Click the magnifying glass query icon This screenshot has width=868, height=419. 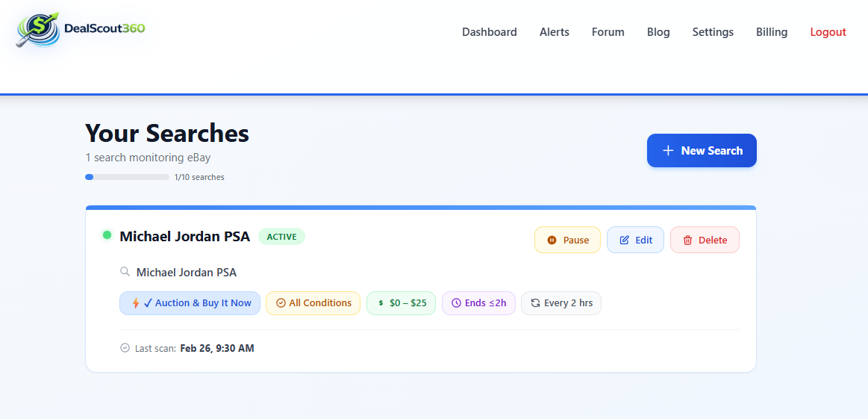click(x=125, y=272)
